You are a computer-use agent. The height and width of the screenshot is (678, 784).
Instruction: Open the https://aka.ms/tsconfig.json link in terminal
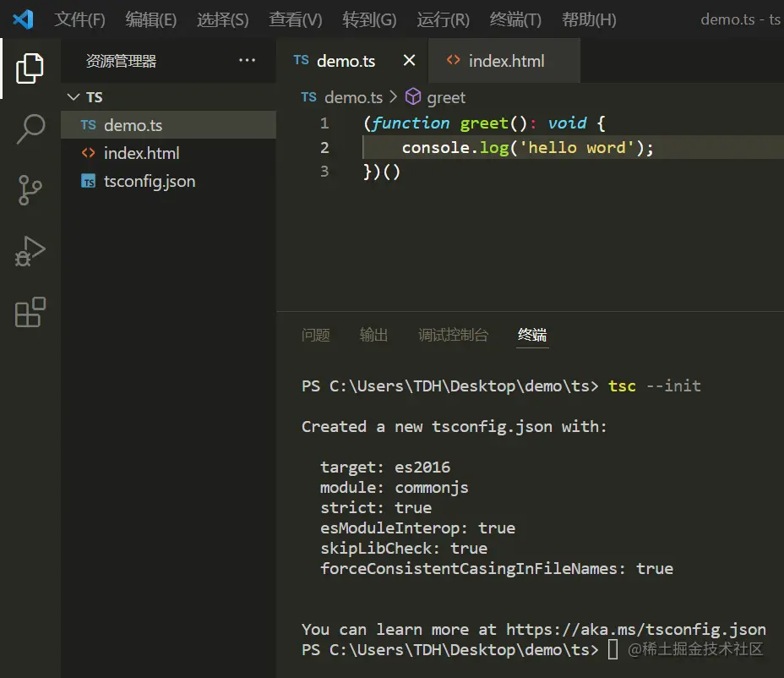[636, 630]
